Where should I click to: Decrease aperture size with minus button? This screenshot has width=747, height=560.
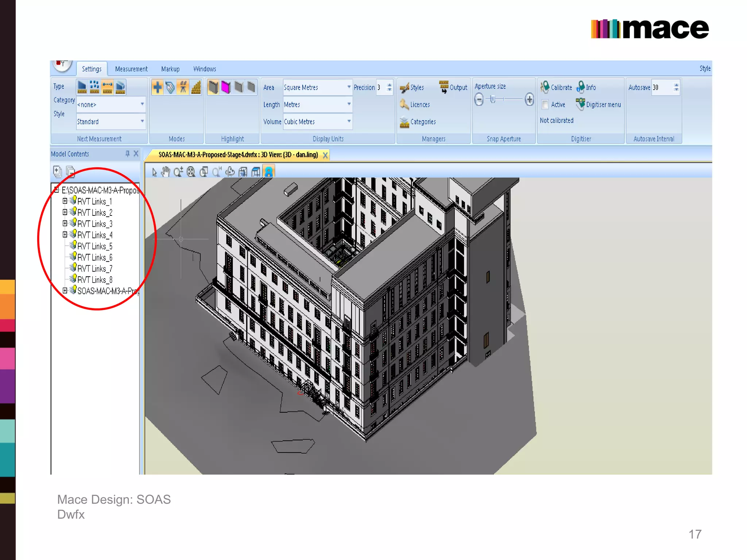coord(479,100)
